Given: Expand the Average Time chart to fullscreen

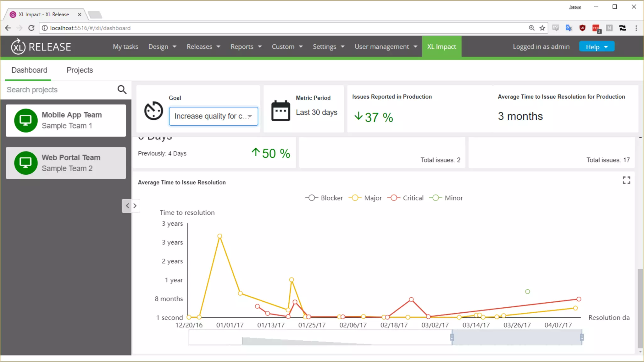Looking at the screenshot, I should (x=626, y=180).
